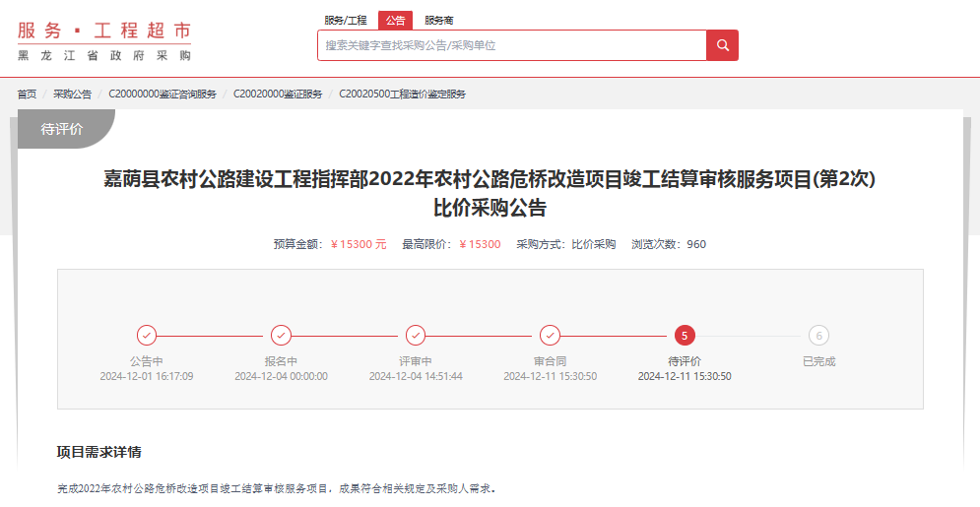Open C20020000鉴证服务 breadcrumb link
This screenshot has height=507, width=980.
point(278,95)
